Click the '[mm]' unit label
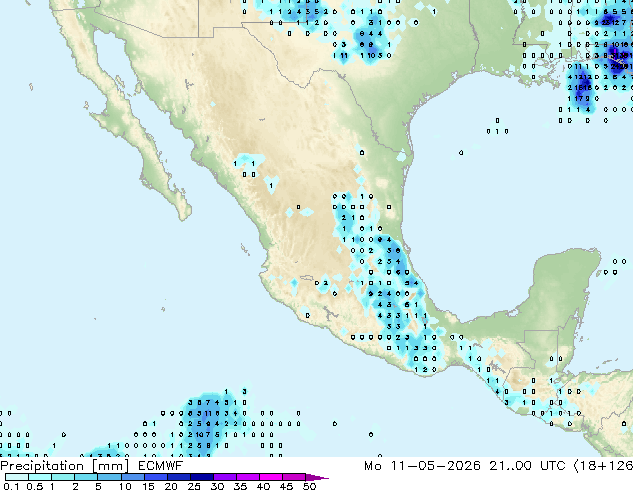 click(110, 466)
